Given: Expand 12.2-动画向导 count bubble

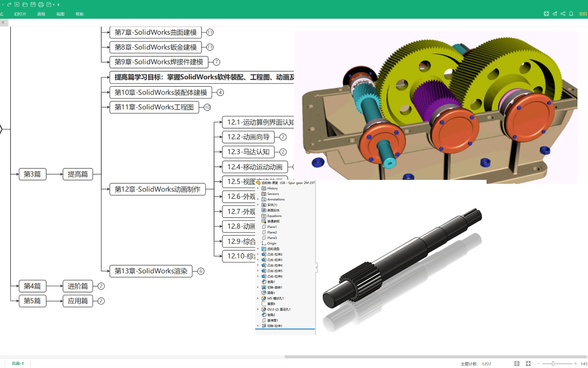Looking at the screenshot, I should point(283,137).
